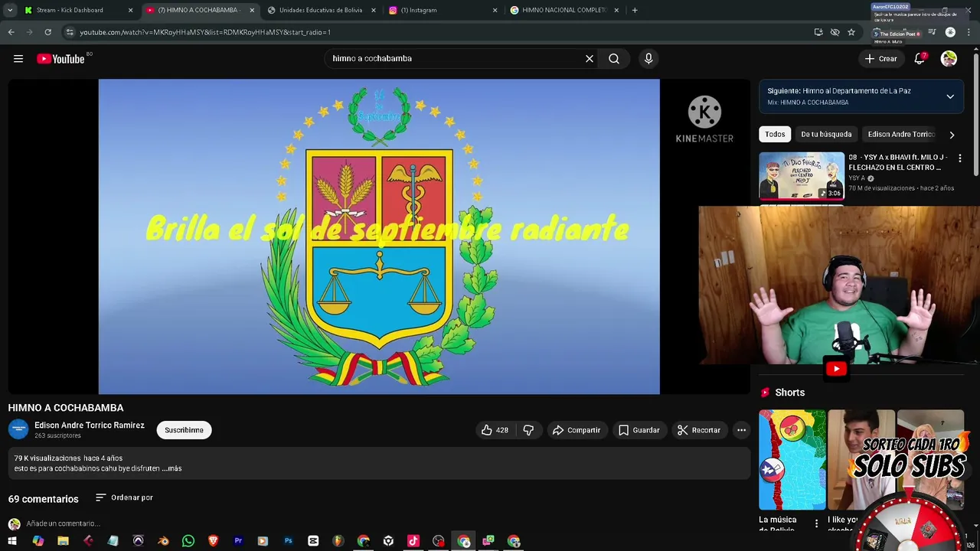Open the YouTube account avatar menu
Viewport: 980px width, 551px height.
949,59
